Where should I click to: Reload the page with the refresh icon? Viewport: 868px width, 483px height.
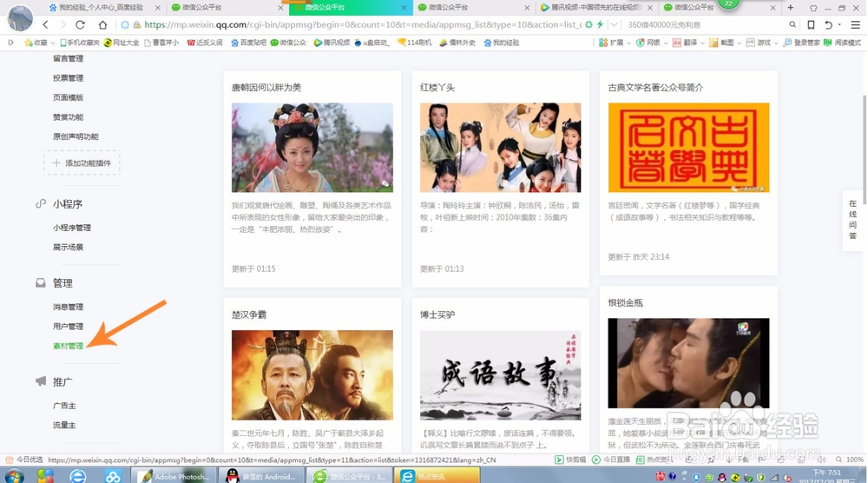click(80, 24)
